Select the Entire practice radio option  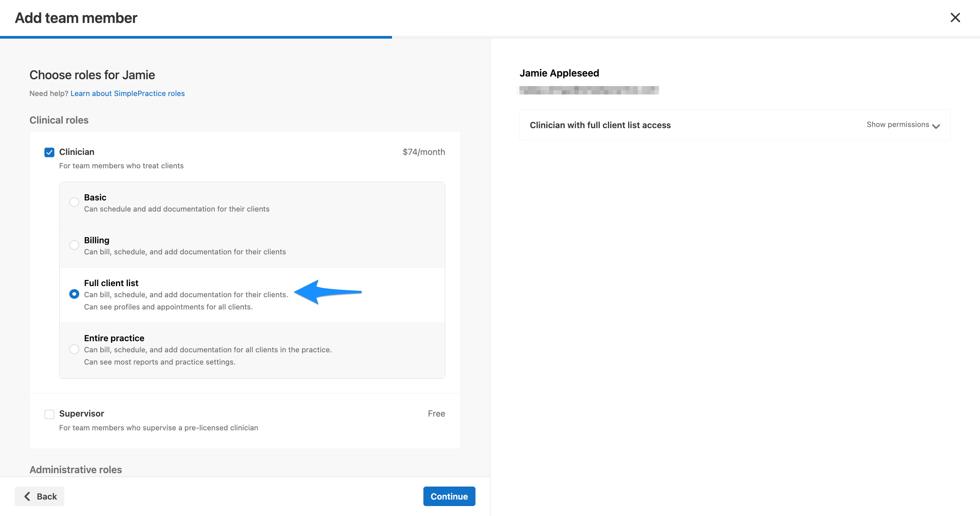74,349
